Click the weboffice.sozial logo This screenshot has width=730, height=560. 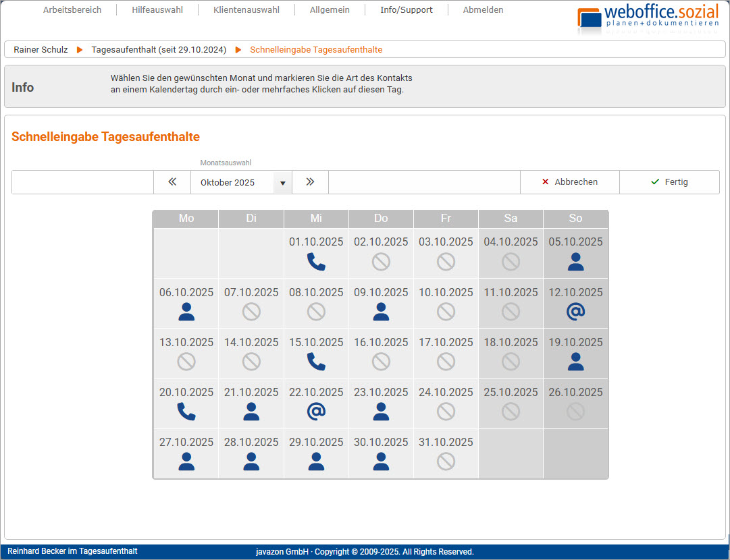[648, 18]
